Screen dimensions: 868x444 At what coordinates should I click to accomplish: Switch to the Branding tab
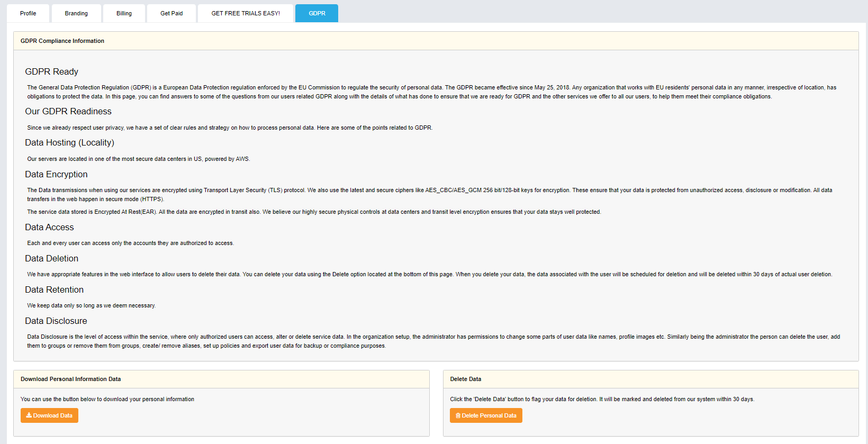pyautogui.click(x=76, y=13)
